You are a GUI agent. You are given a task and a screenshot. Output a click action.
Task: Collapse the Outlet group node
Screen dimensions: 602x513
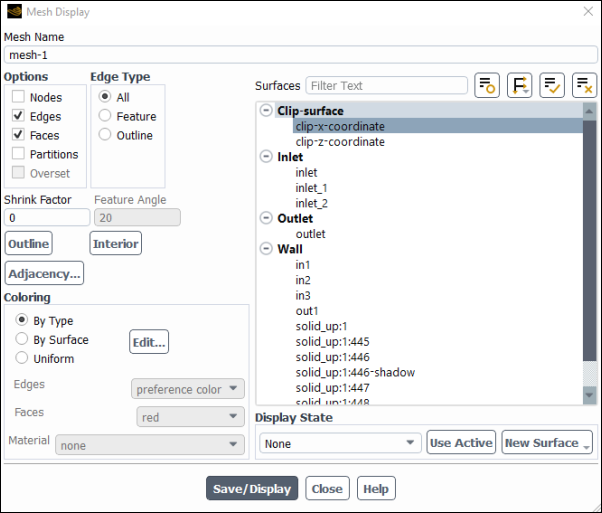tap(266, 218)
